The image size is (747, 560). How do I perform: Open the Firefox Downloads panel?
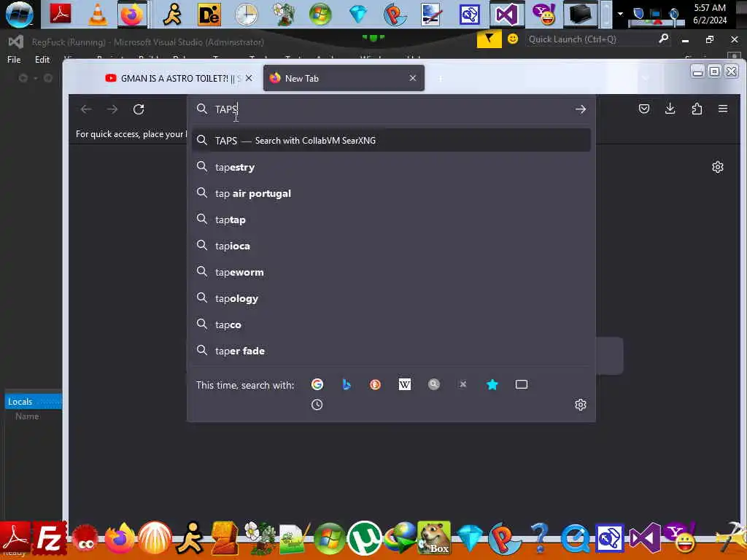pos(670,109)
